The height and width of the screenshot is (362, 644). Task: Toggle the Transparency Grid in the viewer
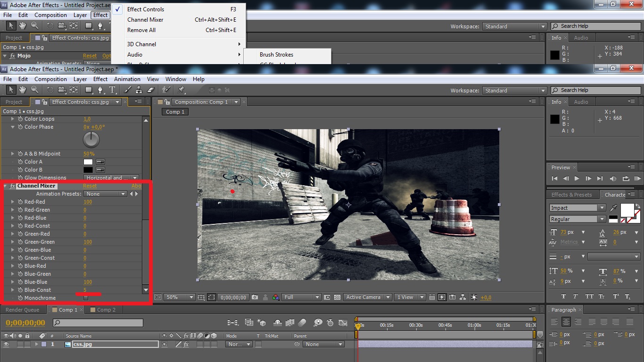(337, 297)
